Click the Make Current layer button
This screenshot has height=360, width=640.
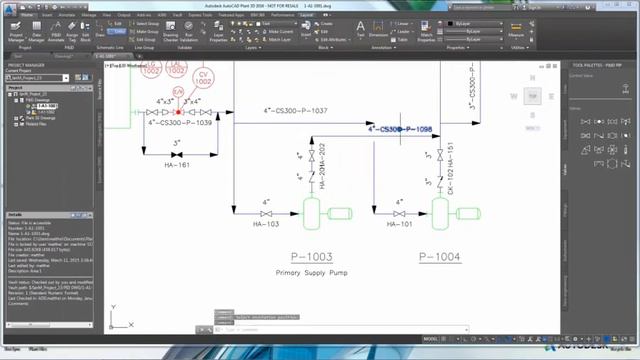(x=278, y=31)
